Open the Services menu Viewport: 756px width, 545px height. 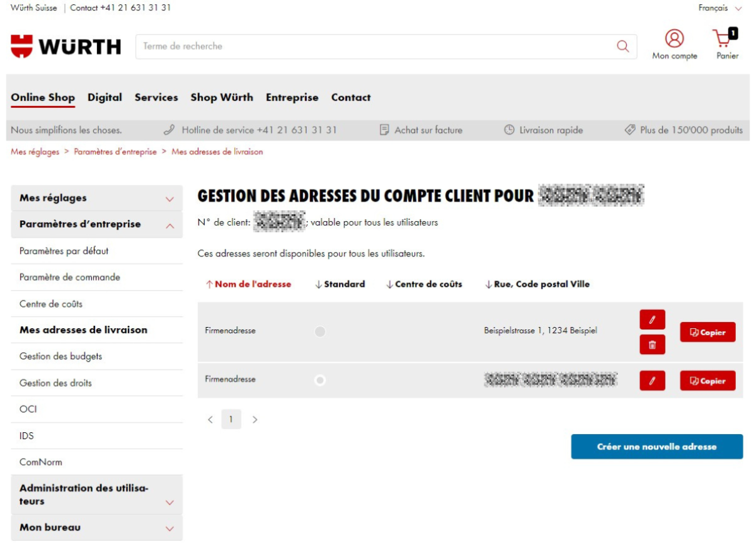tap(156, 98)
